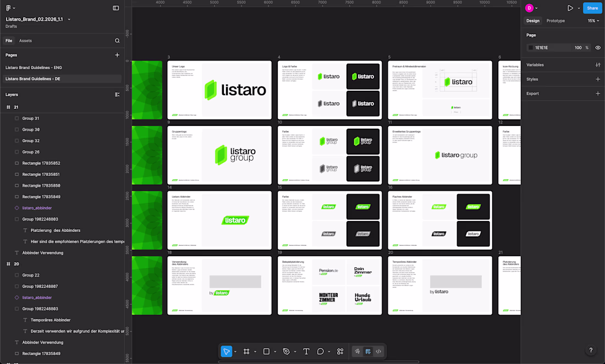Select the Rectangle 17835850 layer

click(41, 185)
